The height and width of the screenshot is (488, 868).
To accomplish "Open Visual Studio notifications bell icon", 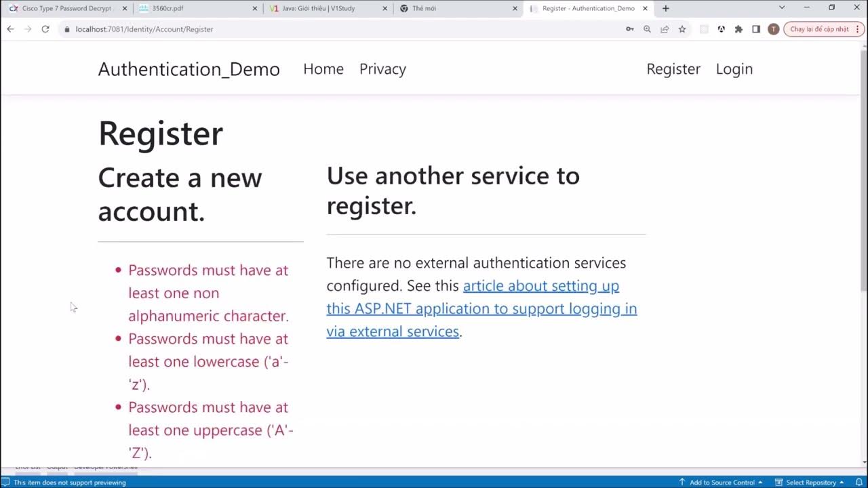I will (859, 482).
